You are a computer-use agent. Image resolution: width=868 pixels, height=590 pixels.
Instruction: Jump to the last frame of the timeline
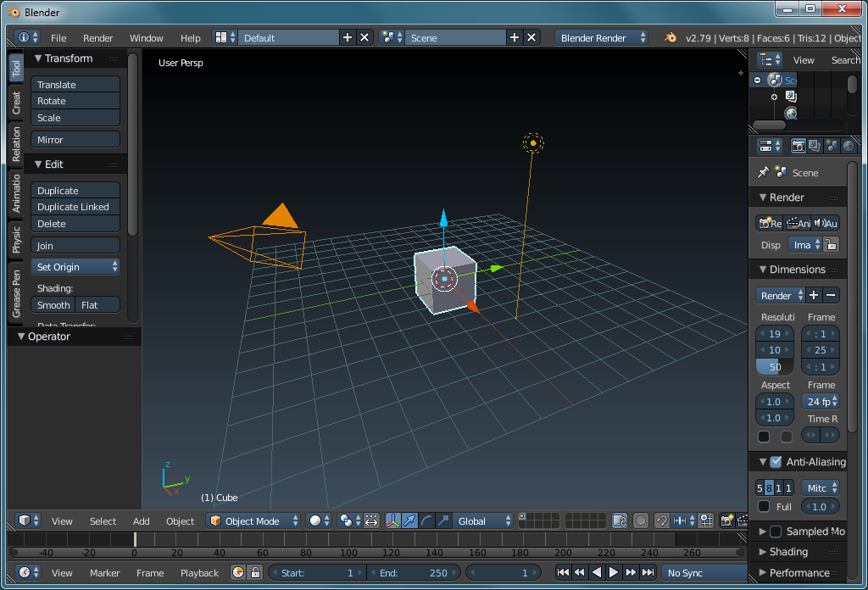(648, 573)
